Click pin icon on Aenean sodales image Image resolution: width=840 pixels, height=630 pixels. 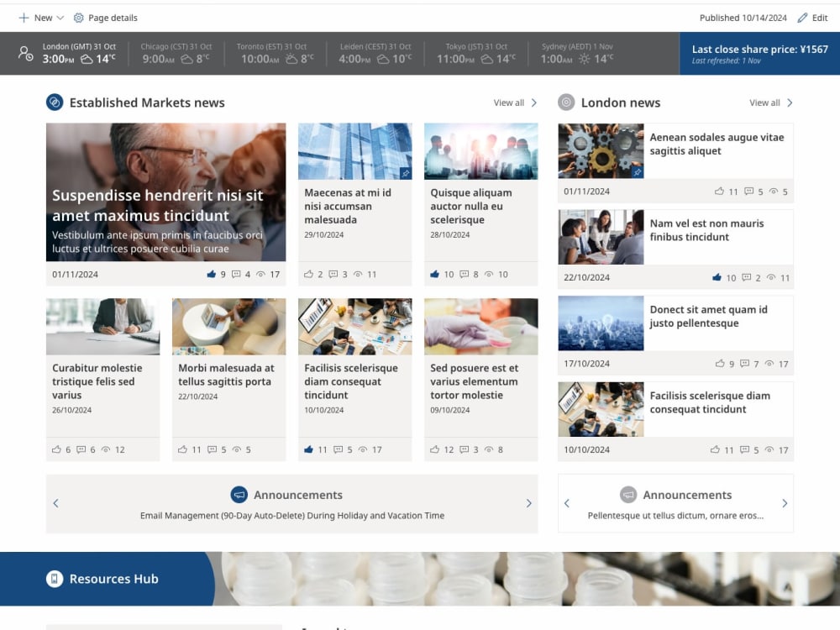click(638, 172)
